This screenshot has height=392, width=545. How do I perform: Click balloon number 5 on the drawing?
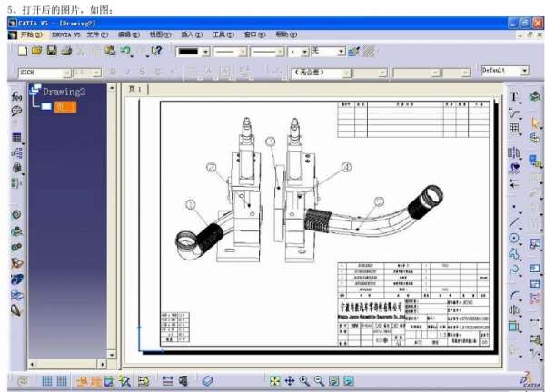[379, 201]
